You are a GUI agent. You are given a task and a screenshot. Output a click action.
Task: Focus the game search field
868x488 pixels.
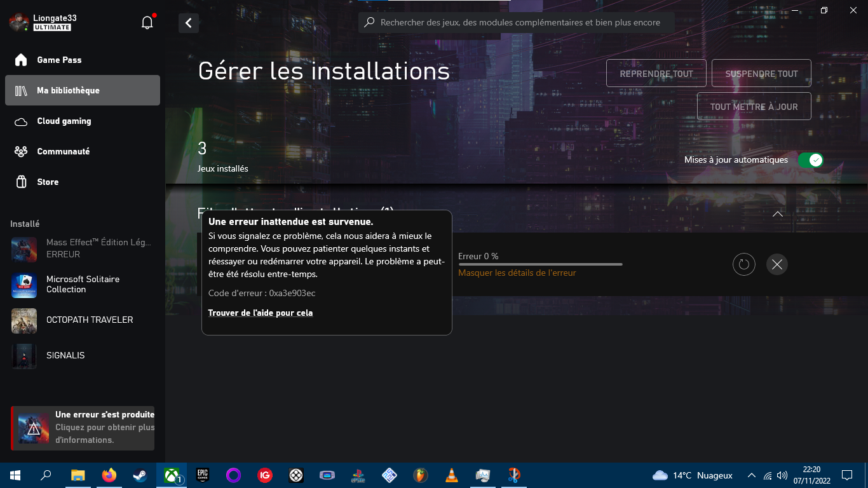tap(516, 22)
